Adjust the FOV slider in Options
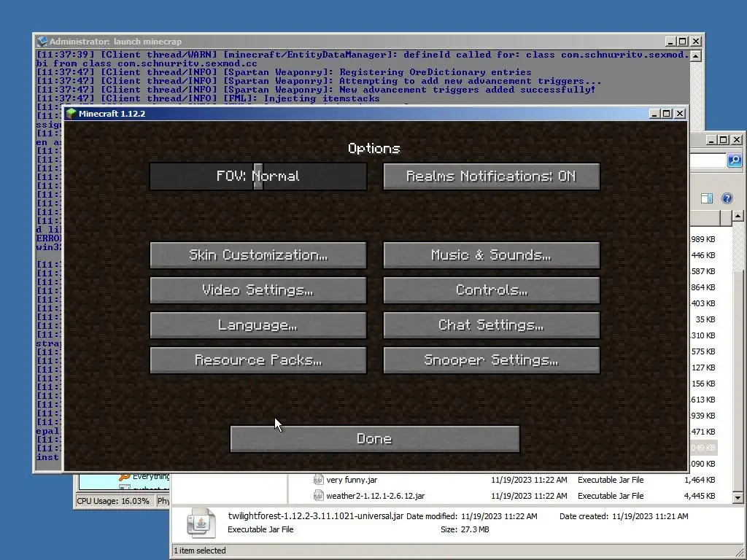The height and width of the screenshot is (560, 747). tap(258, 176)
